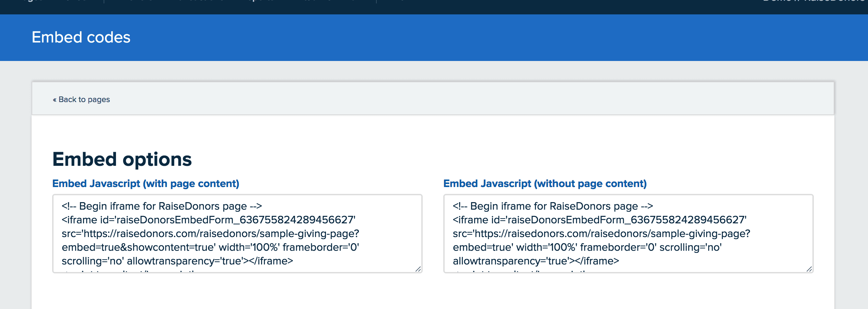The height and width of the screenshot is (309, 868).
Task: Click the Begin iframe comment in left code box
Action: [x=162, y=206]
